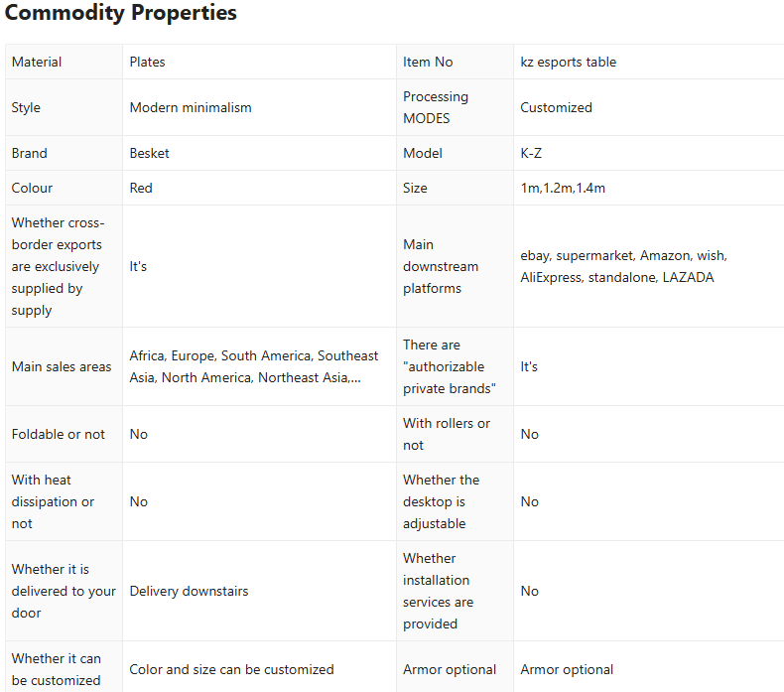Select the Material label cell
This screenshot has height=692, width=784.
click(37, 62)
